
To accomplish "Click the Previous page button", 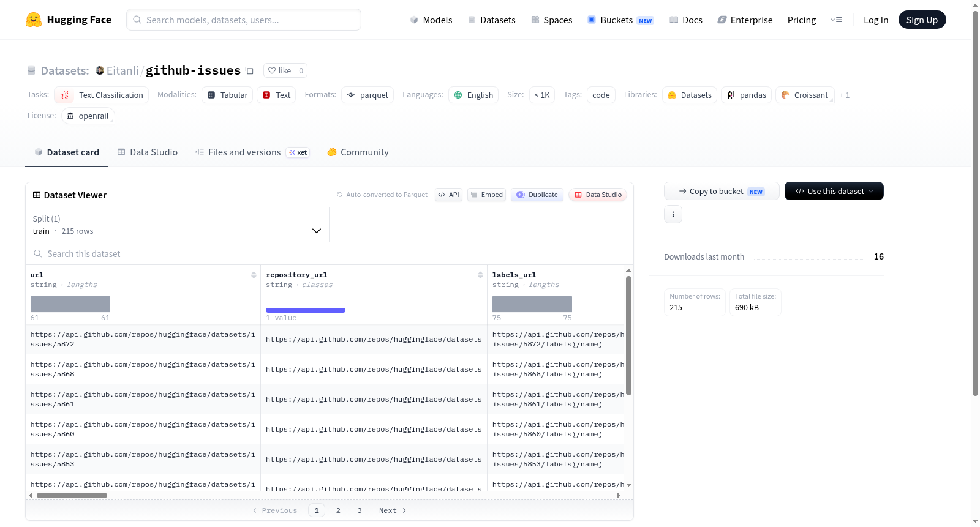I will pyautogui.click(x=275, y=510).
